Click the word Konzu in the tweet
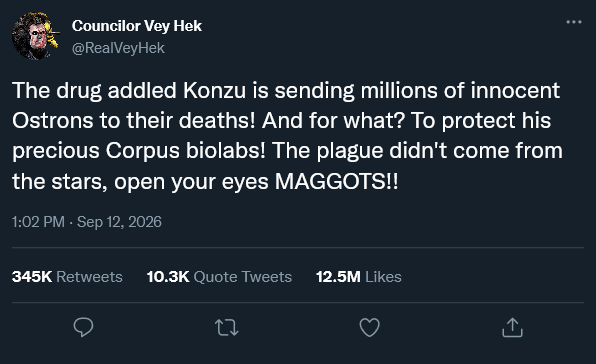 pos(214,90)
